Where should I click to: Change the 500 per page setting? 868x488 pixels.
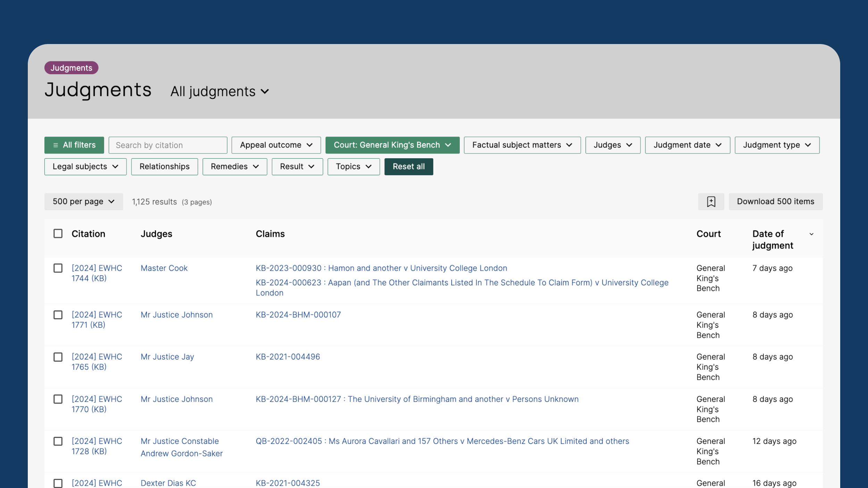83,202
